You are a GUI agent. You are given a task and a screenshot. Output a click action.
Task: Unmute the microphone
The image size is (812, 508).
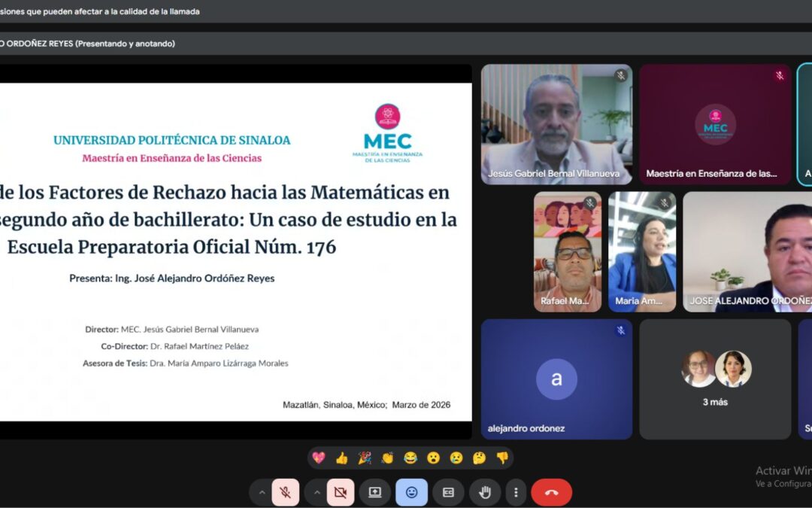284,492
